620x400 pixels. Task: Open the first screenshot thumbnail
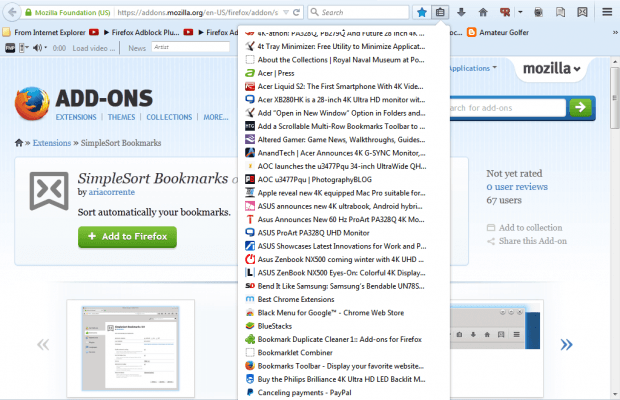point(130,348)
